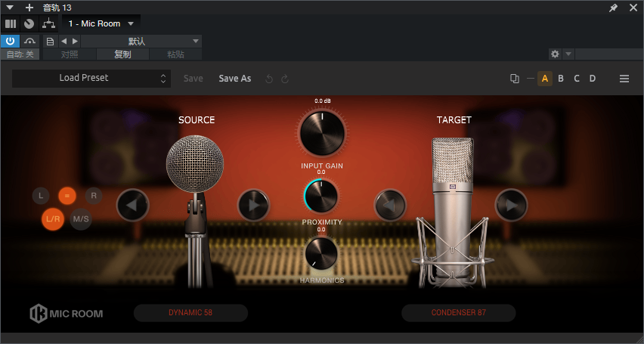Click the MIC ROOM logo
Viewport: 644px width, 344px height.
point(66,314)
